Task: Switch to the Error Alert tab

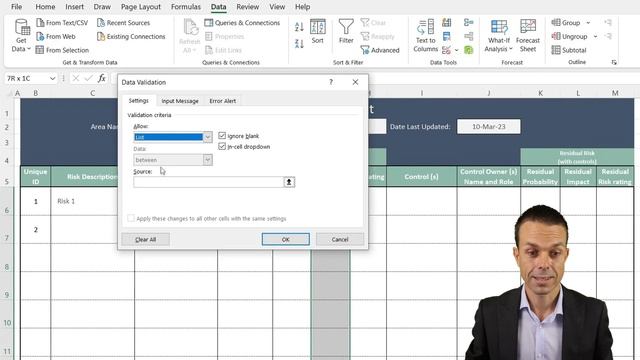Action: pos(222,101)
